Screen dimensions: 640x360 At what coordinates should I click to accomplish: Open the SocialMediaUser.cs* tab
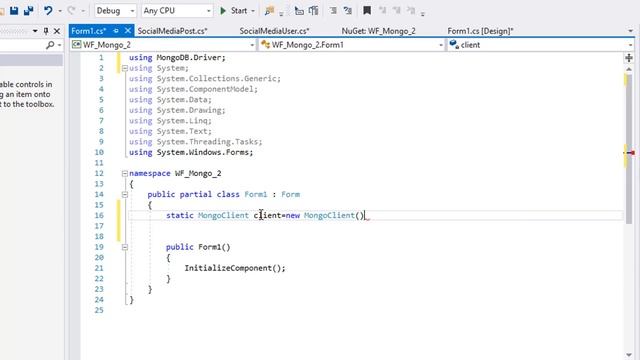[274, 31]
